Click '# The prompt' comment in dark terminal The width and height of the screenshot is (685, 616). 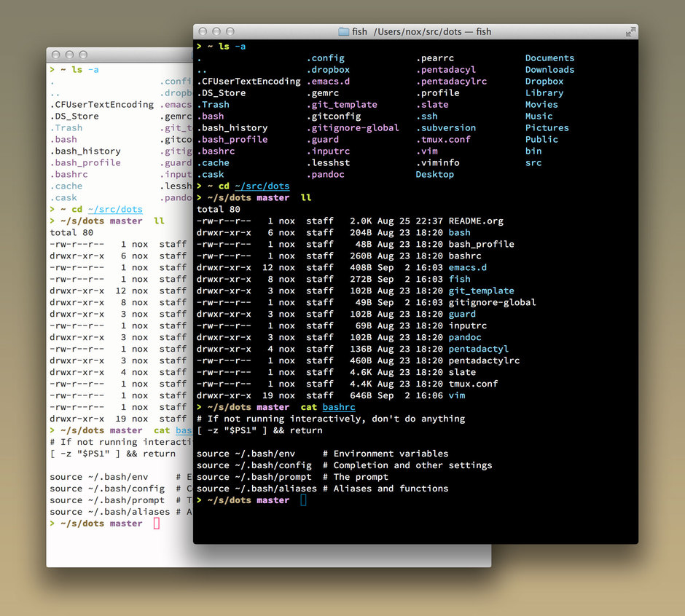coord(356,477)
